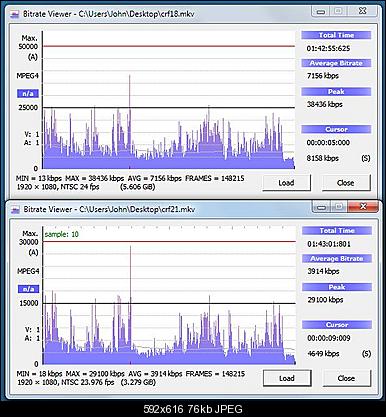Click Cursor header in crf21.mkv window

click(x=337, y=325)
